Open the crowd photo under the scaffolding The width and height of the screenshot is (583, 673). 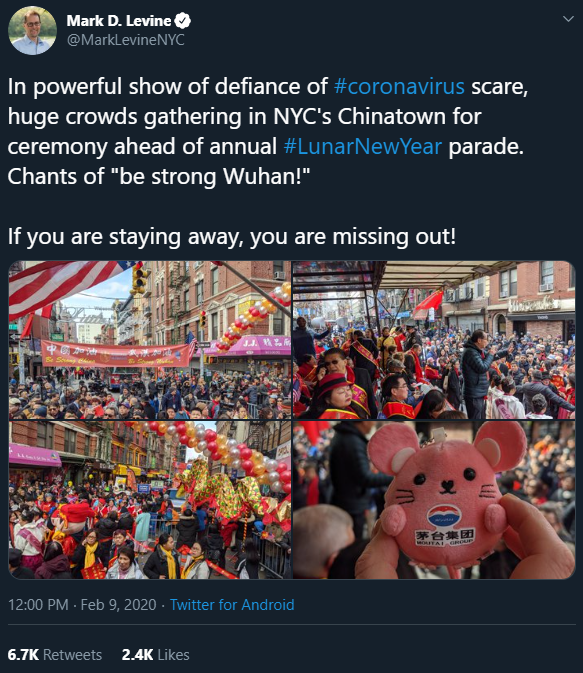coord(434,340)
